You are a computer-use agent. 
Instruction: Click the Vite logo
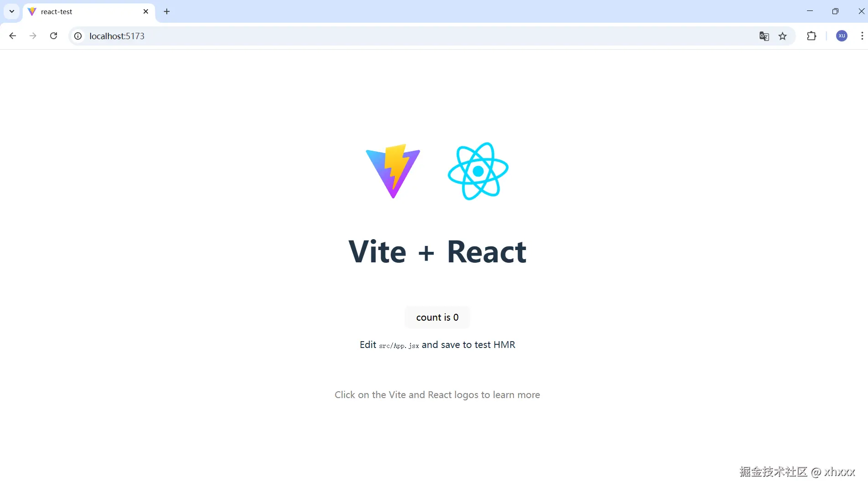(x=393, y=171)
